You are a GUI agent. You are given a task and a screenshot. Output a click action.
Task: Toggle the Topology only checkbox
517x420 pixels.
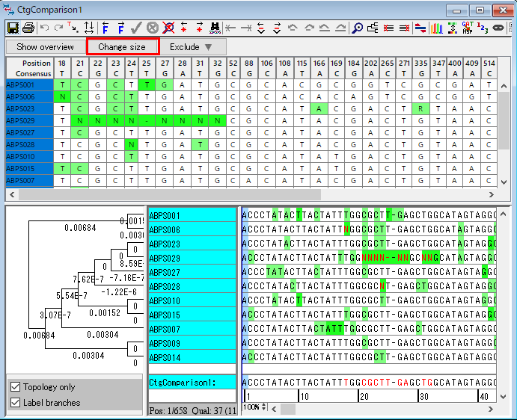[15, 387]
